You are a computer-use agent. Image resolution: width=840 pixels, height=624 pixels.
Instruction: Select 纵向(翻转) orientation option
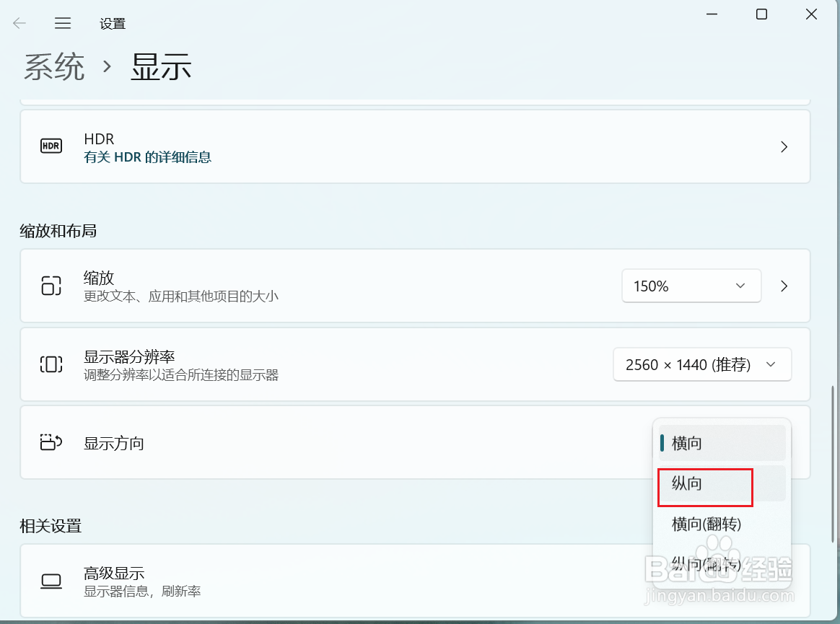[705, 566]
